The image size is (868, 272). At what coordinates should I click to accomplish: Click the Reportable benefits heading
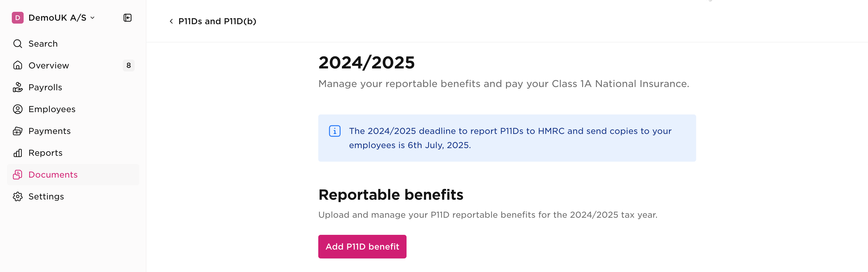[x=391, y=194]
